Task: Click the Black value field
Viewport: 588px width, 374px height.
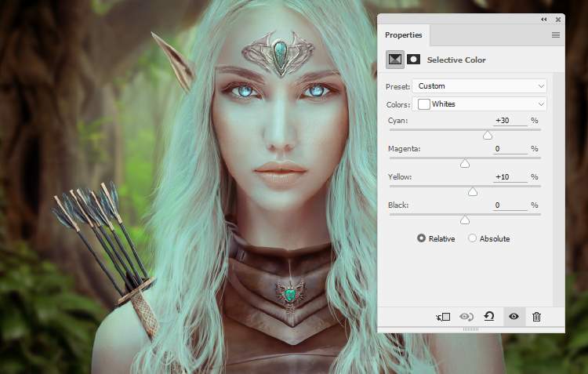Action: click(x=510, y=205)
